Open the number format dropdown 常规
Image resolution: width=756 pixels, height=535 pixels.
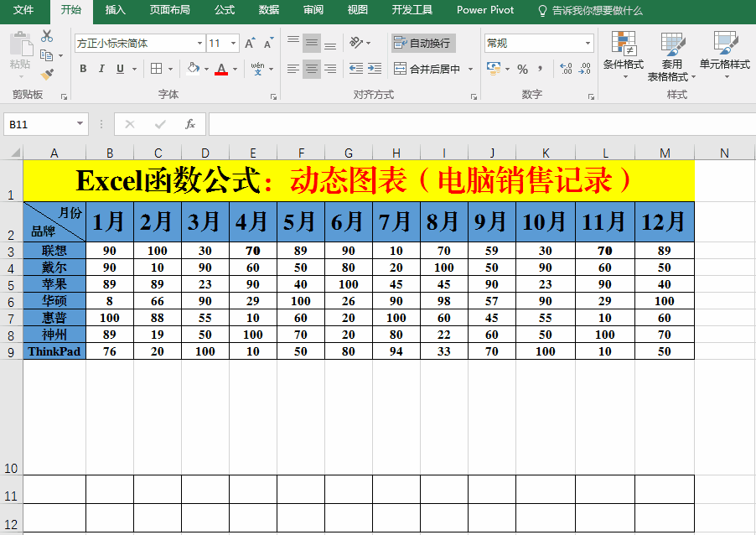point(588,44)
